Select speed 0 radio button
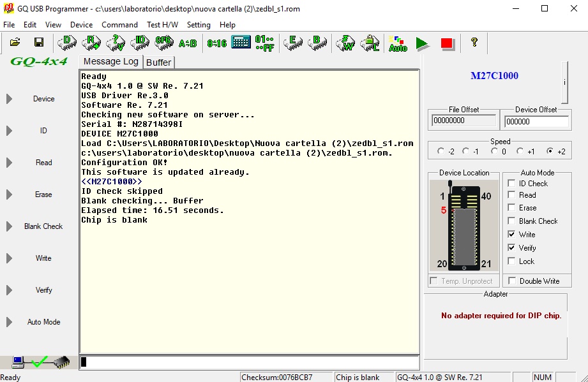 click(495, 152)
